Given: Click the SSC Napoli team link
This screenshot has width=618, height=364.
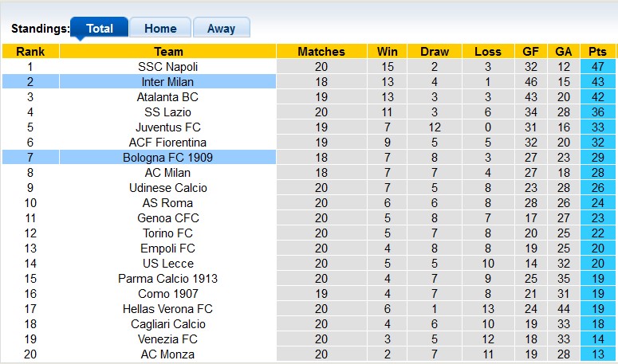Looking at the screenshot, I should (x=168, y=67).
